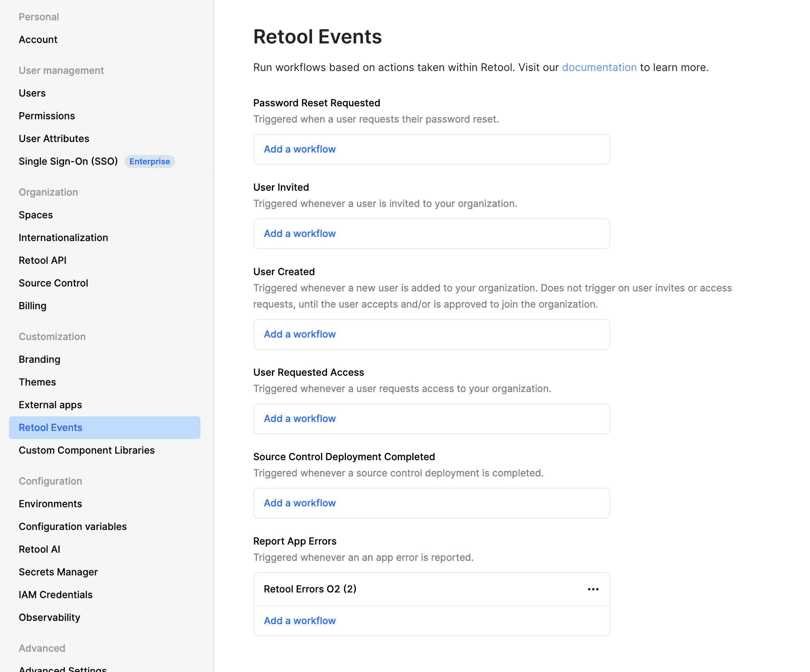Go to Account settings

(38, 40)
